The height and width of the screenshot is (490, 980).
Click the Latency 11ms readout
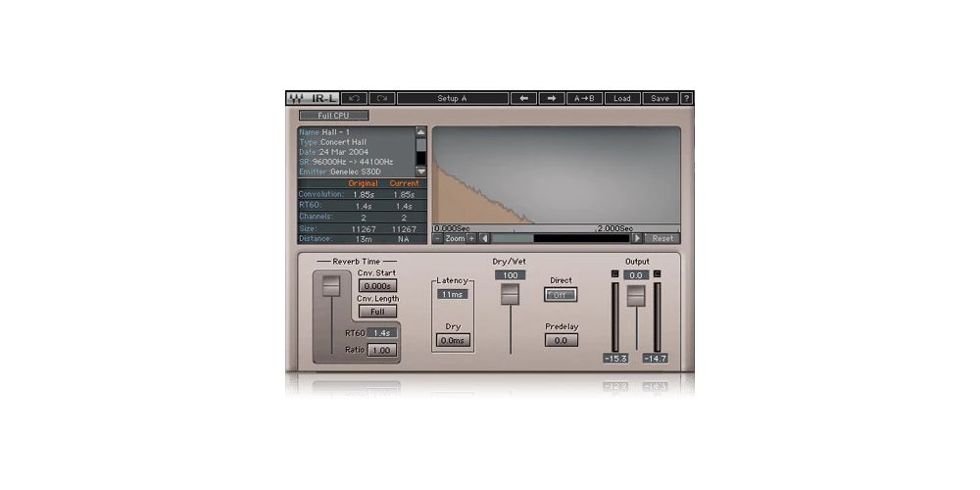[453, 294]
